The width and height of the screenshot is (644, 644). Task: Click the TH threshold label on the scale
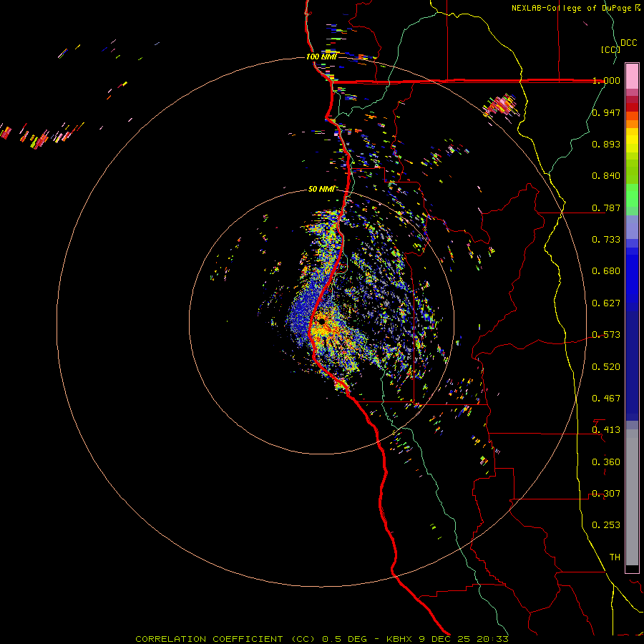coord(615,557)
